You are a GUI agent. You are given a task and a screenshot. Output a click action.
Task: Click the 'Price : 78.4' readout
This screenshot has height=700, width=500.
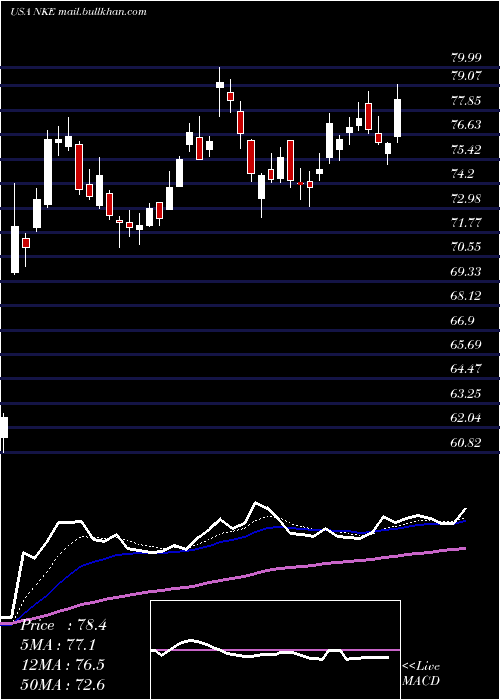(63, 626)
